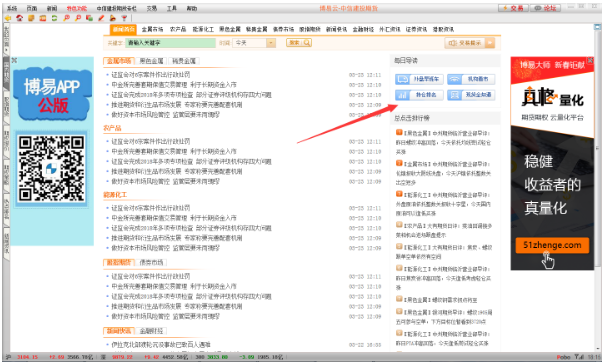Select the red pencil drawing tool icon

coord(101,18)
